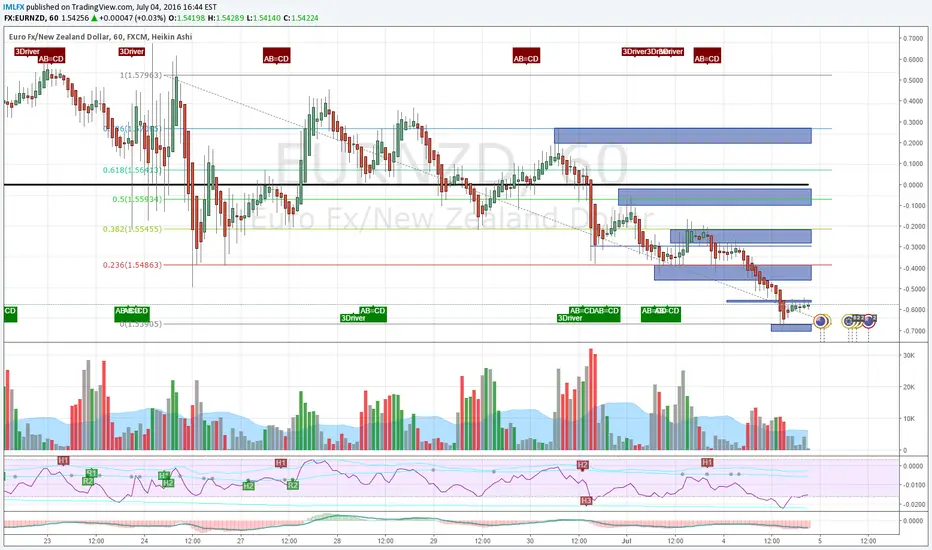The width and height of the screenshot is (932, 550).
Task: Click 0.7000 on the price scale
Action: click(912, 39)
